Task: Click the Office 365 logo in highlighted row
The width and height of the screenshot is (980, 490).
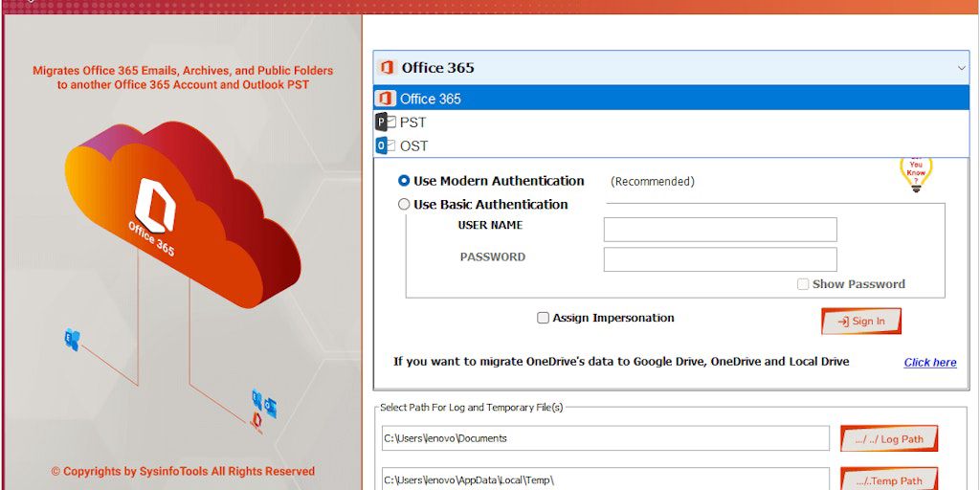Action: coord(385,99)
